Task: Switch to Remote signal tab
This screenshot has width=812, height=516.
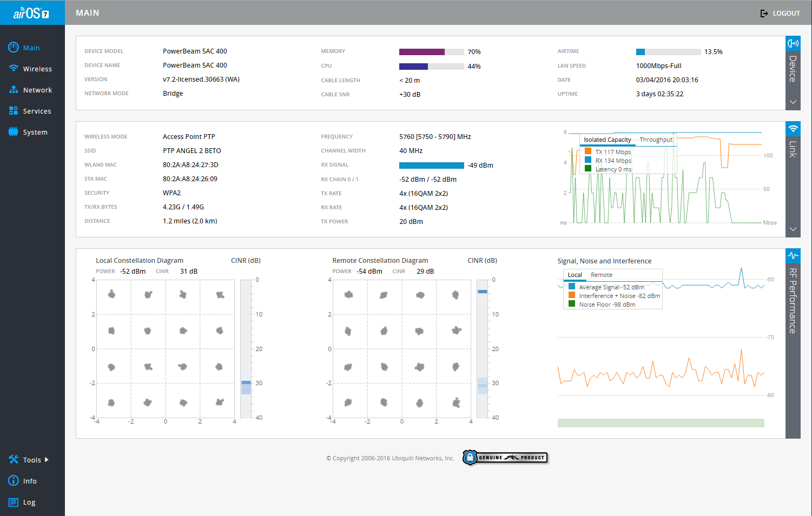Action: coord(602,275)
